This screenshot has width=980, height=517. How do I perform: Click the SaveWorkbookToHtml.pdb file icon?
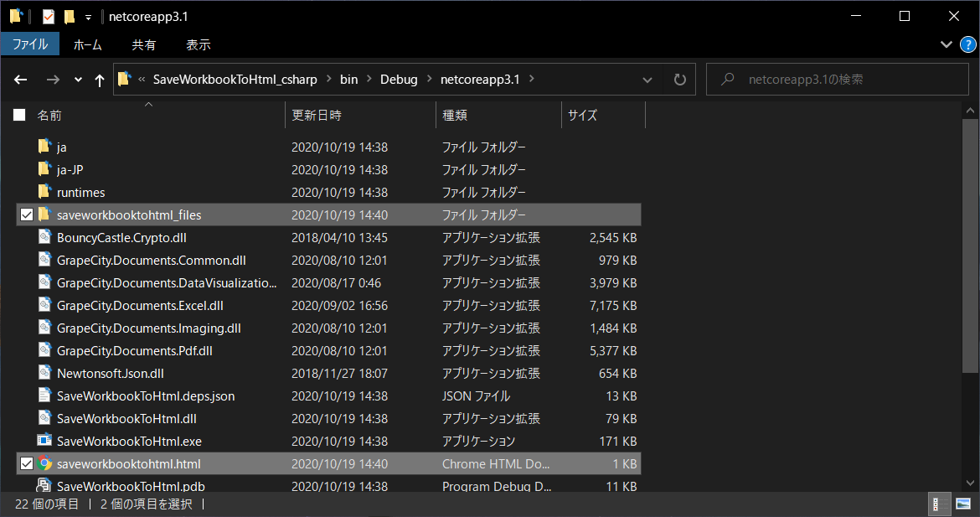[44, 485]
